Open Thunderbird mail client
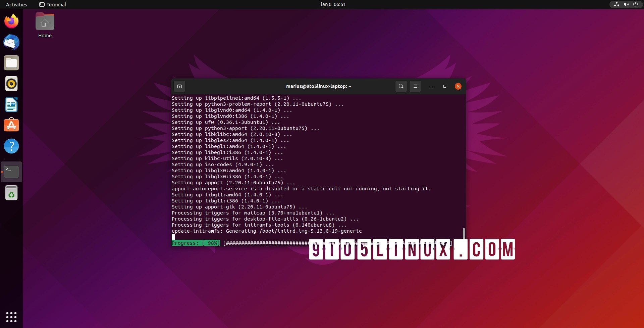Viewport: 644px width, 328px height. tap(11, 42)
